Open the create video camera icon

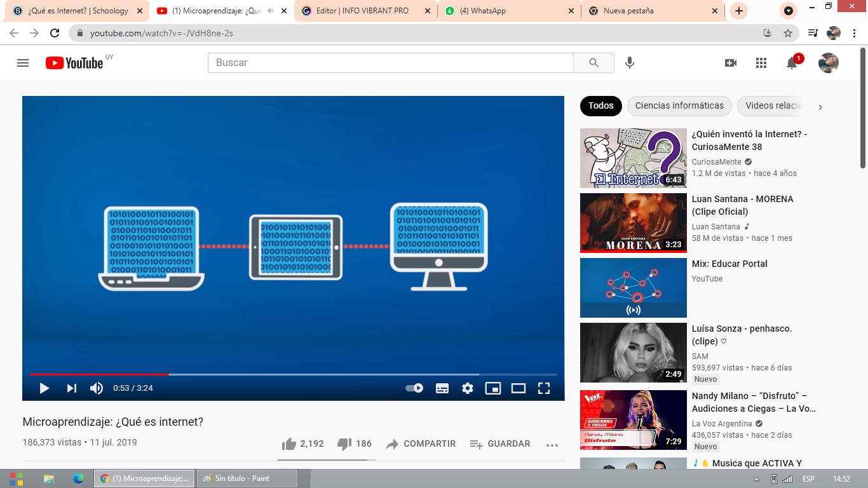click(731, 63)
